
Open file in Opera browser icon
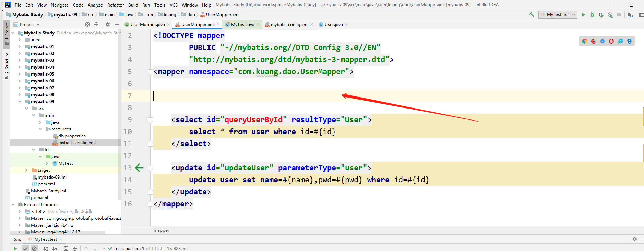point(611,41)
